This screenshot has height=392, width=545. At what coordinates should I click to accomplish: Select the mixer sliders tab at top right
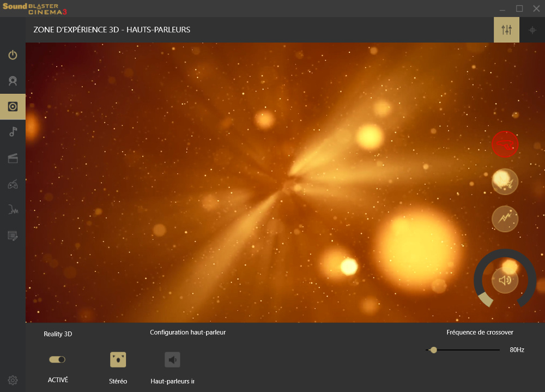pos(506,30)
